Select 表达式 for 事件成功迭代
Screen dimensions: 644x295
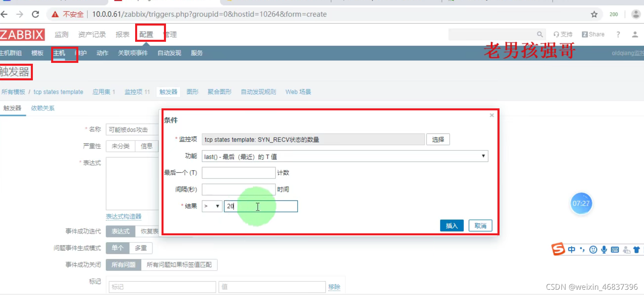121,231
